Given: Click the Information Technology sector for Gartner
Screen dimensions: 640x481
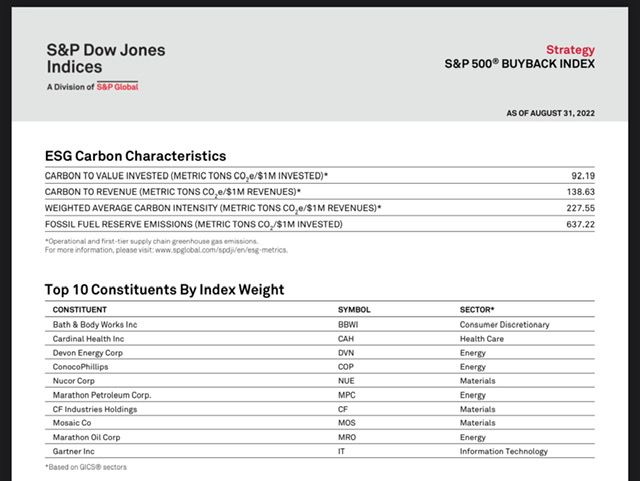Looking at the screenshot, I should point(503,451).
